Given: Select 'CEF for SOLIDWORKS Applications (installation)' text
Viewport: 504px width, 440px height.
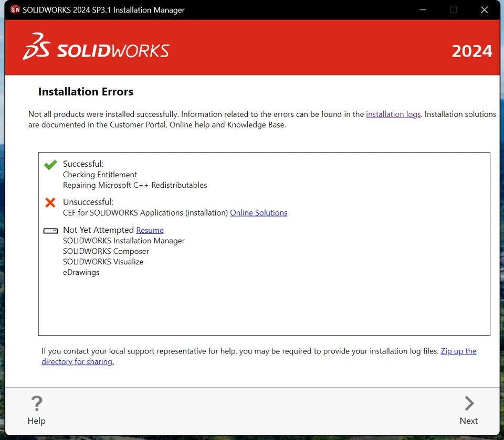Looking at the screenshot, I should 145,212.
